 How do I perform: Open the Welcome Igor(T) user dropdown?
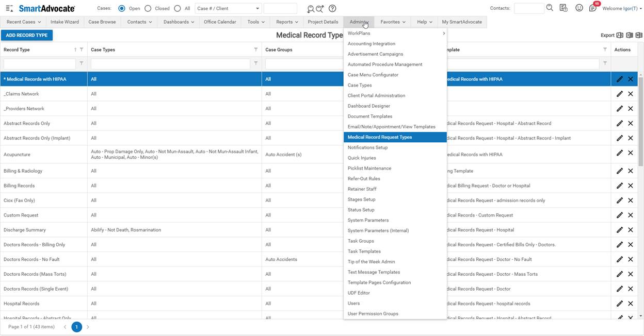point(622,8)
